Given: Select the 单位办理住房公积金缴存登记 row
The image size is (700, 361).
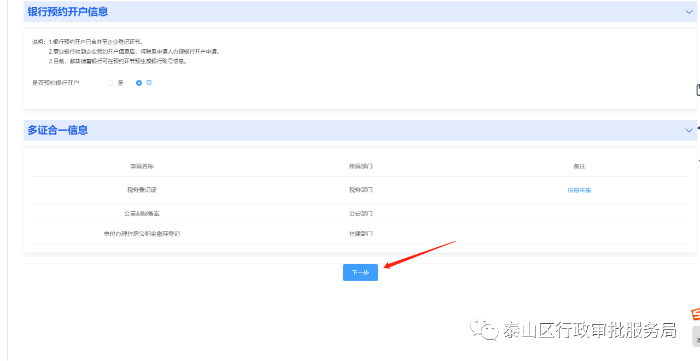Looking at the screenshot, I should (x=360, y=234).
